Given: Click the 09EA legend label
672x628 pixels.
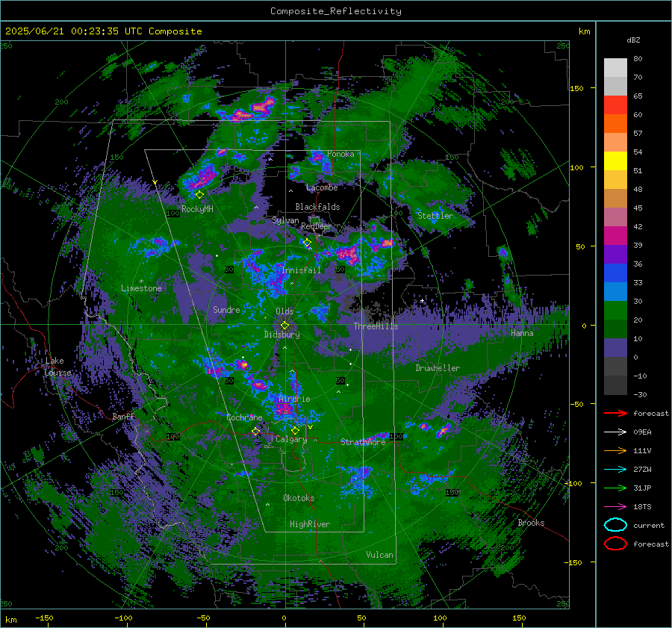Looking at the screenshot, I should click(x=642, y=432).
